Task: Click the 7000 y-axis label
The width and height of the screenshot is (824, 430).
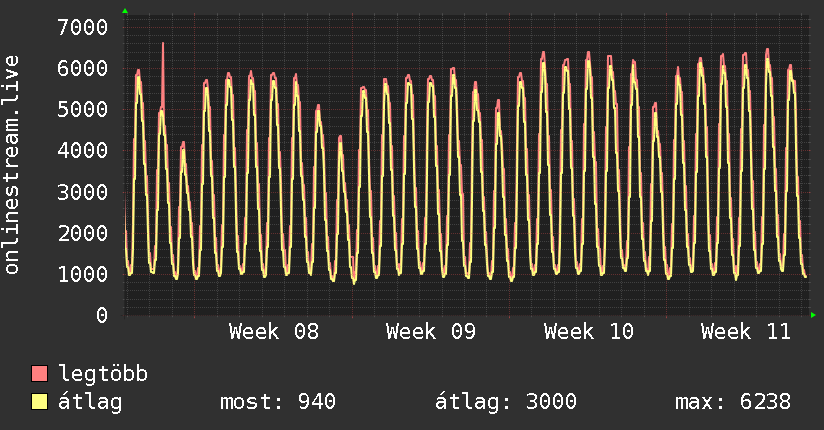Action: tap(83, 27)
